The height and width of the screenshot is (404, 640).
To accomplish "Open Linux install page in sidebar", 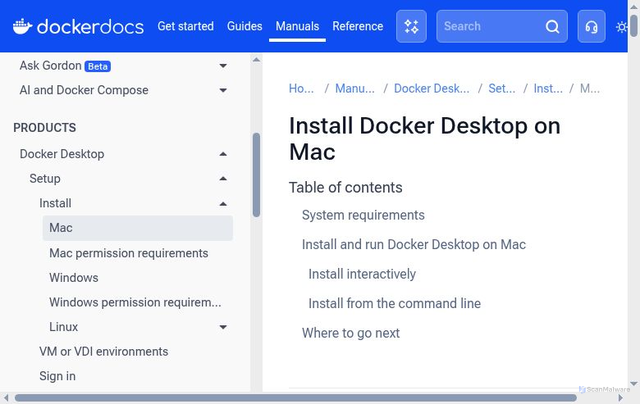I will tap(63, 327).
